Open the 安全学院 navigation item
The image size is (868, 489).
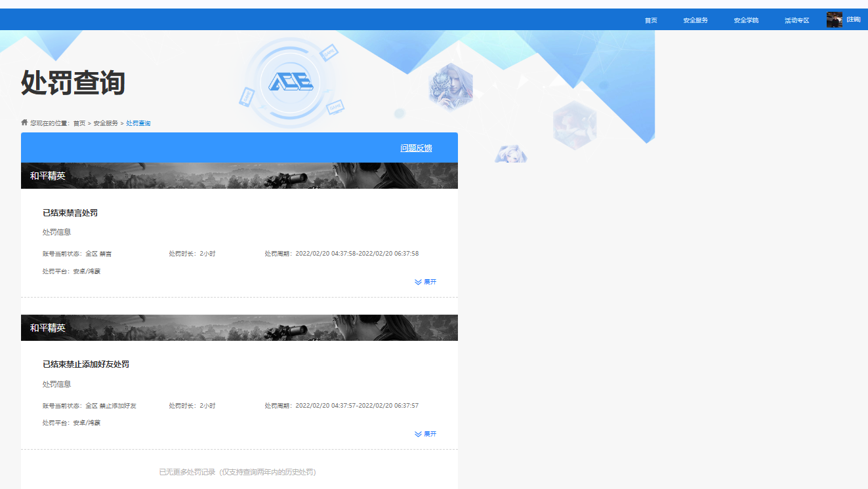[x=746, y=20]
